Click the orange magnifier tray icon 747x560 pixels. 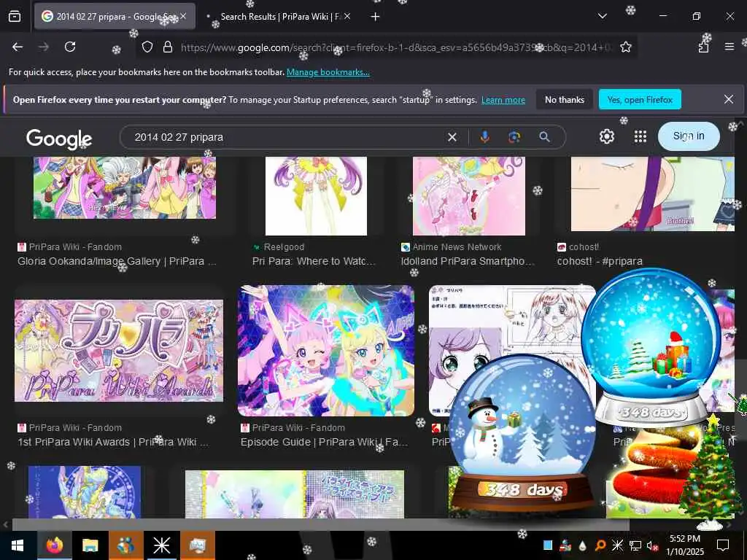[600, 545]
